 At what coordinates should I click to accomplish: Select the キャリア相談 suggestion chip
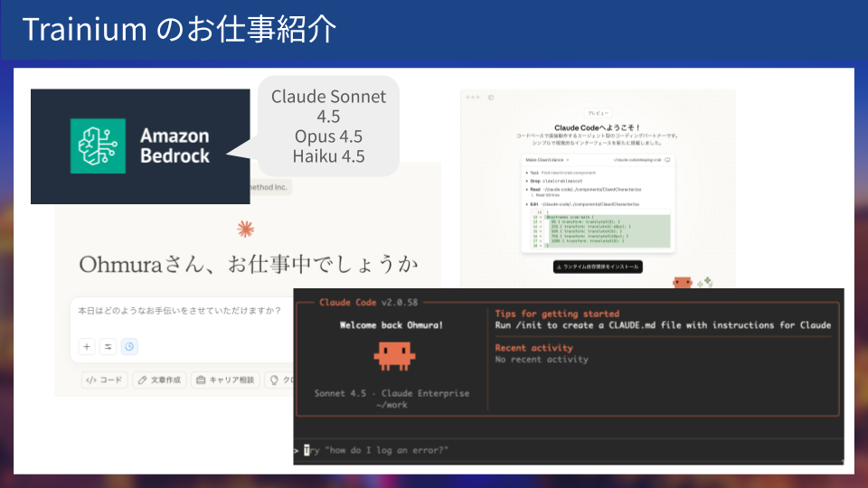click(225, 380)
